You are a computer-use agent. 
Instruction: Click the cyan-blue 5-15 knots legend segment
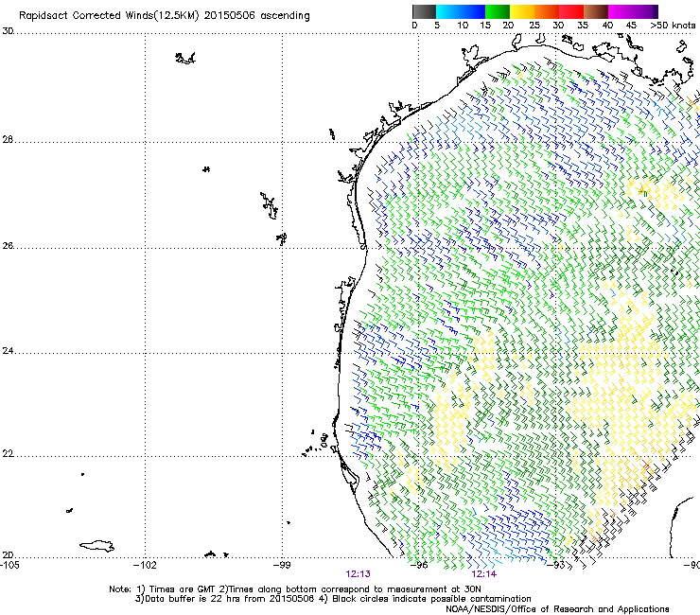coord(461,11)
